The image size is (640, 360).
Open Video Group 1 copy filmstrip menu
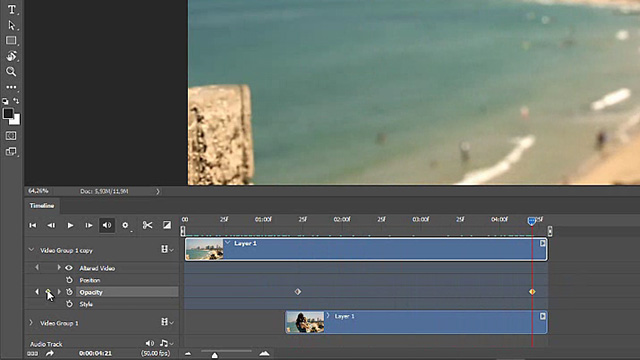click(167, 249)
